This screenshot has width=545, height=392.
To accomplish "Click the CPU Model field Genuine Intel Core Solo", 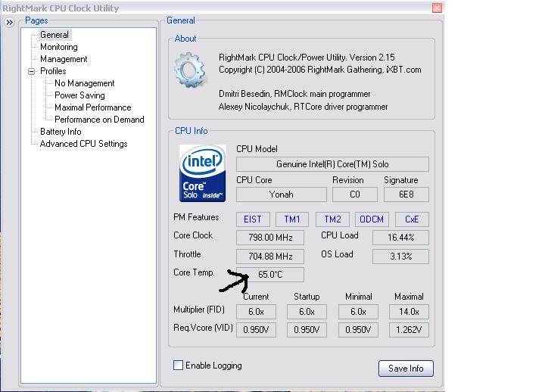I will point(332,164).
